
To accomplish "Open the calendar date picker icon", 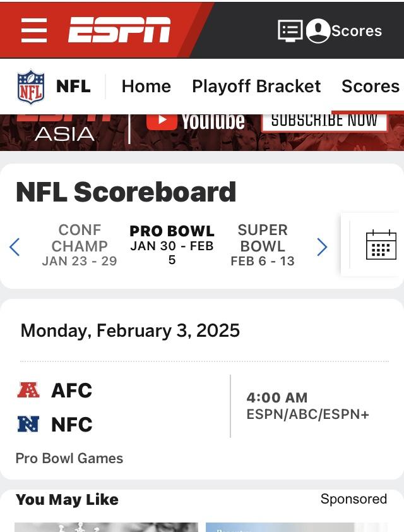I will pyautogui.click(x=381, y=245).
